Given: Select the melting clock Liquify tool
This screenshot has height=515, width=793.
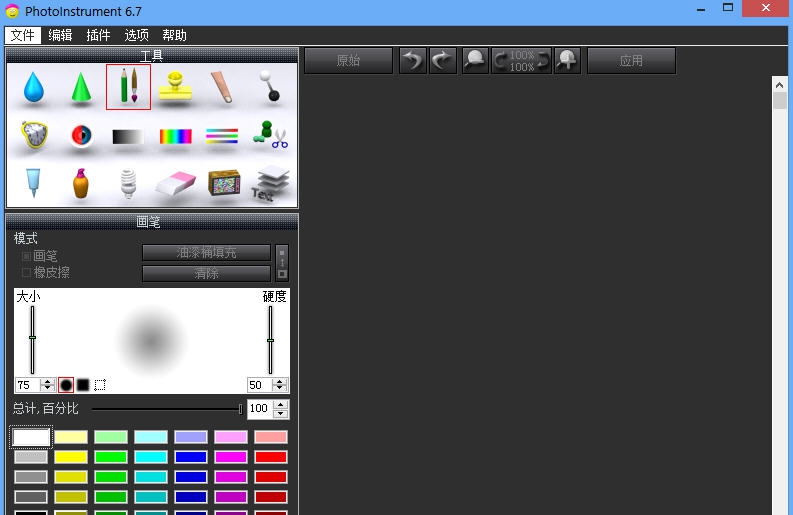Looking at the screenshot, I should click(34, 135).
